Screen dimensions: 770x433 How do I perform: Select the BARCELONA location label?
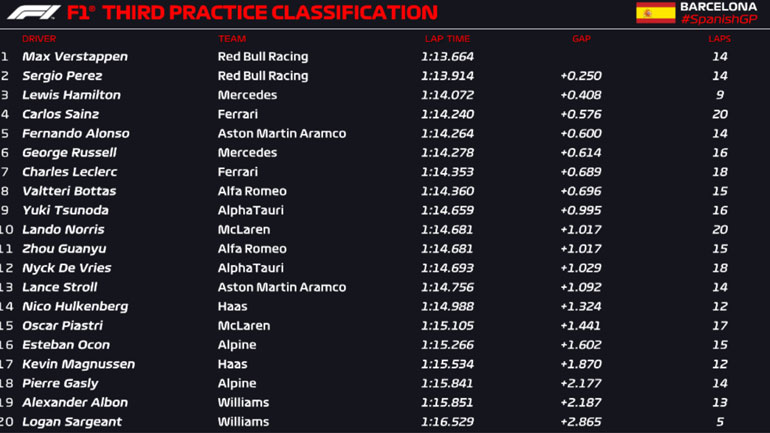click(718, 7)
